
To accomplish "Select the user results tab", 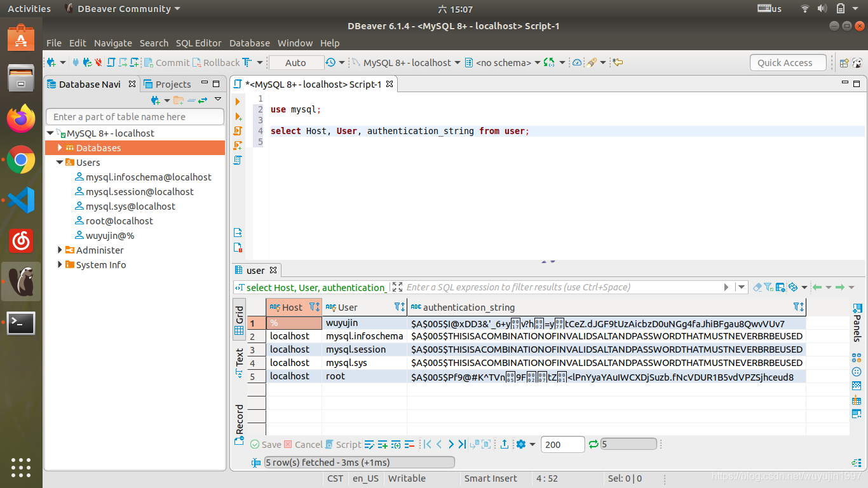I will [255, 270].
